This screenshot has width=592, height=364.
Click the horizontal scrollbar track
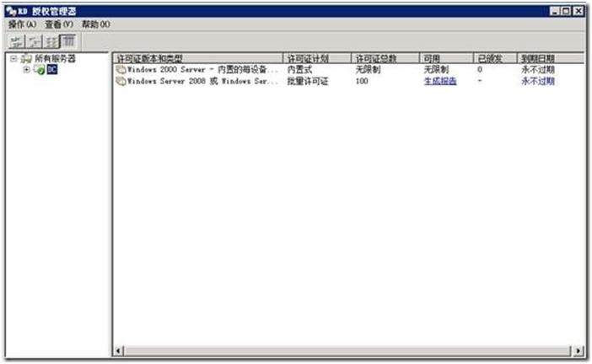[x=348, y=351]
